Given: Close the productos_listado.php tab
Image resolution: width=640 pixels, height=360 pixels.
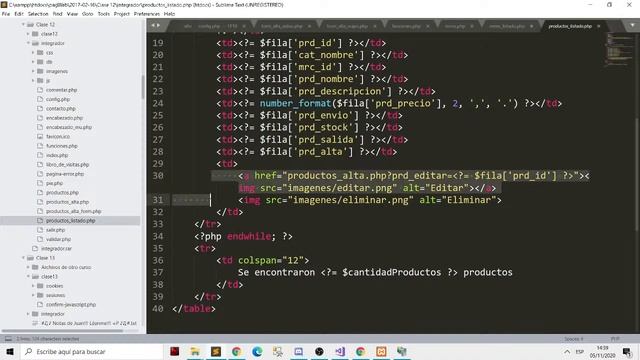Looking at the screenshot, I should (599, 26).
